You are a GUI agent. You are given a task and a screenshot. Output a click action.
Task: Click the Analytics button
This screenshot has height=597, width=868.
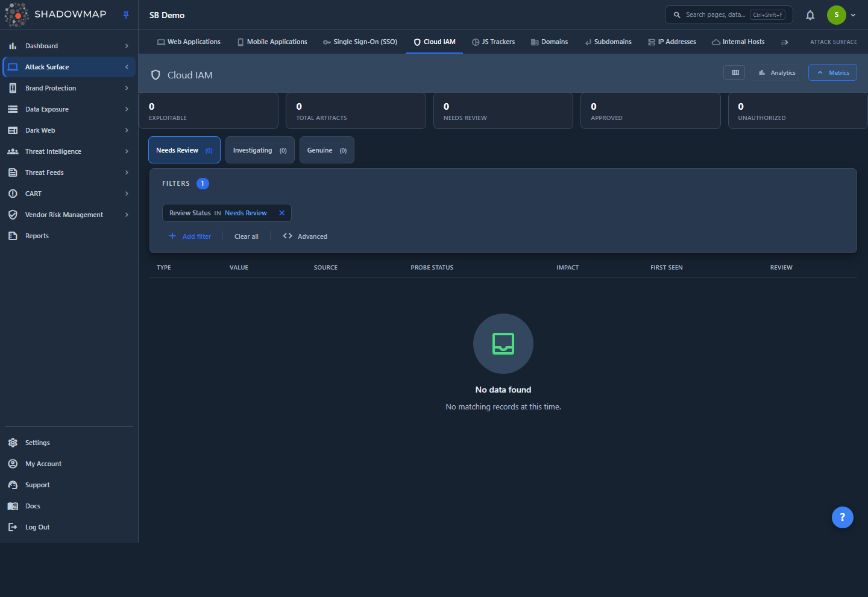[x=777, y=72]
